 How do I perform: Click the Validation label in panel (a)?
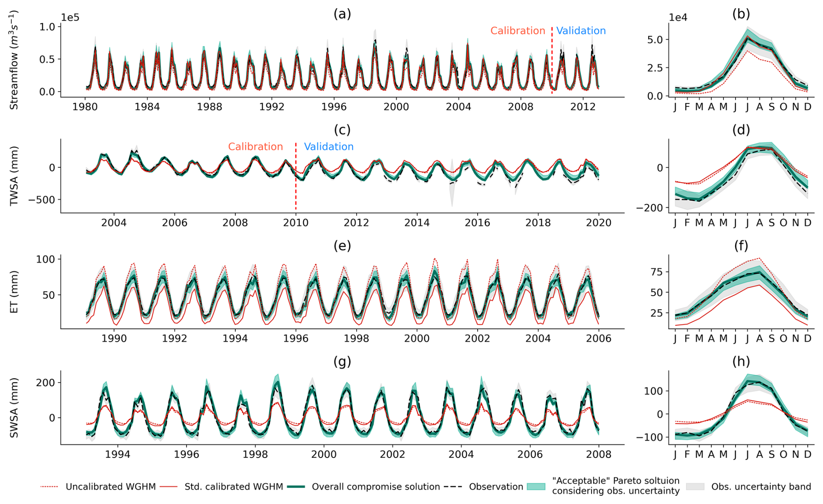[581, 31]
